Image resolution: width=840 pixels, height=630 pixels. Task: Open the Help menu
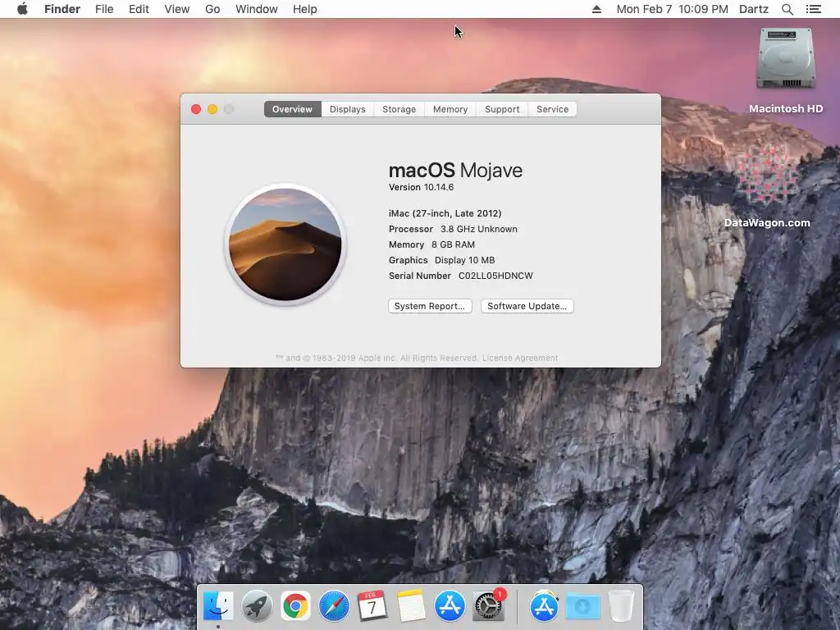point(305,9)
